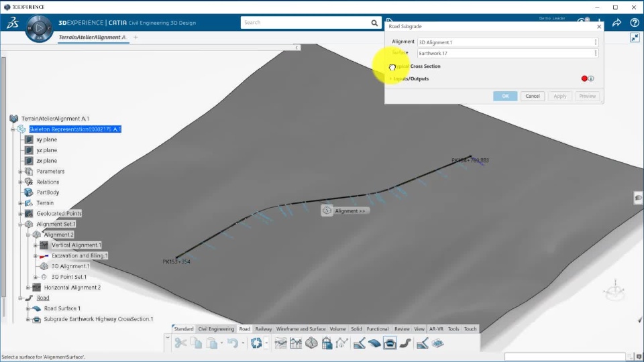Click the status bar corner icon

click(639, 357)
